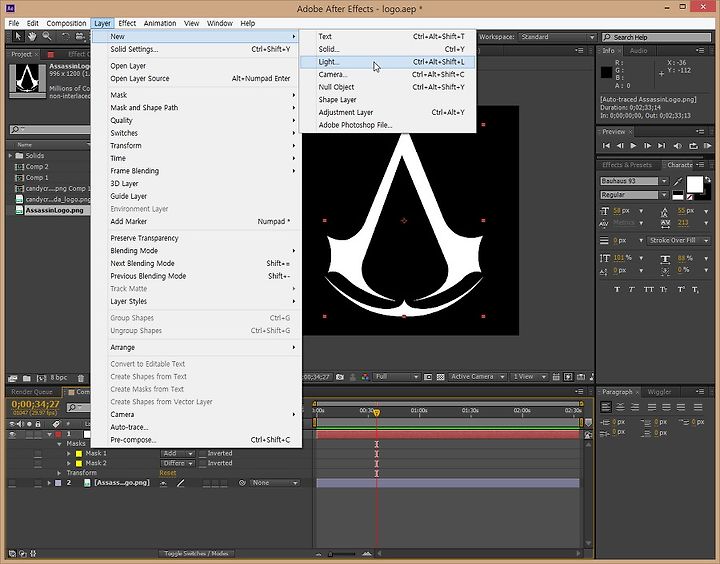
Task: Click the yellow Mask 1 color swatch
Action: pyautogui.click(x=79, y=454)
